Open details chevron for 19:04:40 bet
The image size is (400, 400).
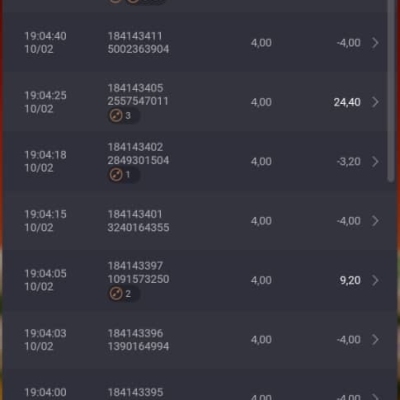[375, 43]
